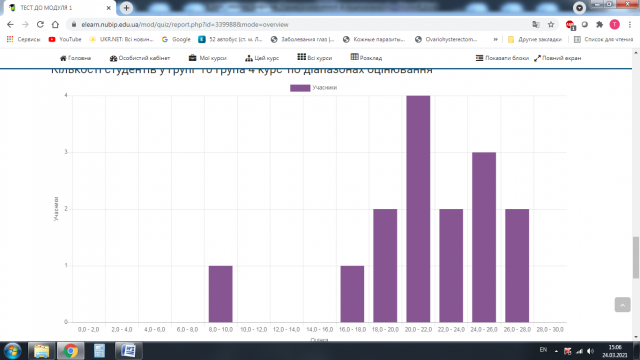
Task: Open the YouTube bookmark
Action: (65, 39)
